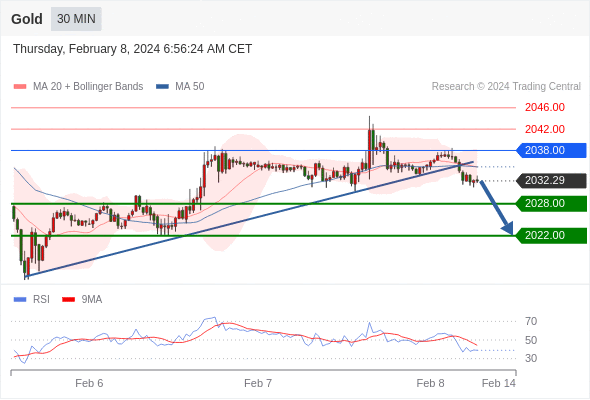The image size is (590, 400).
Task: Click the Feb 6 date axis label
Action: (x=89, y=383)
